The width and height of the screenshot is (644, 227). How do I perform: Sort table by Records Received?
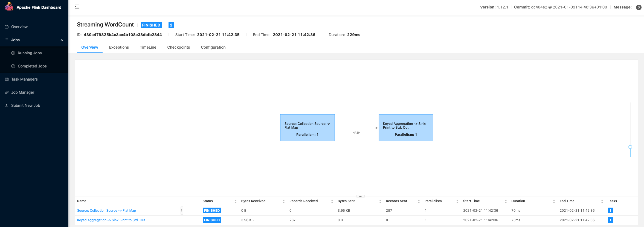(332, 201)
